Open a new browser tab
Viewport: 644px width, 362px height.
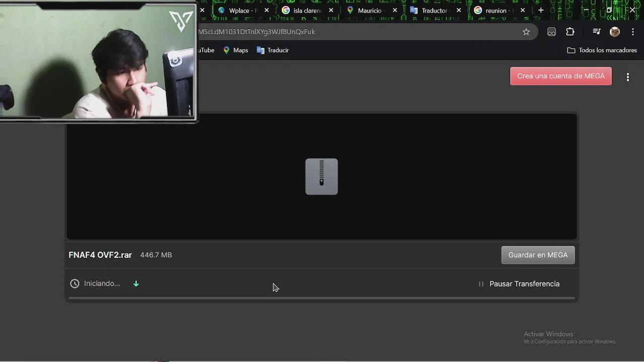[x=541, y=10]
